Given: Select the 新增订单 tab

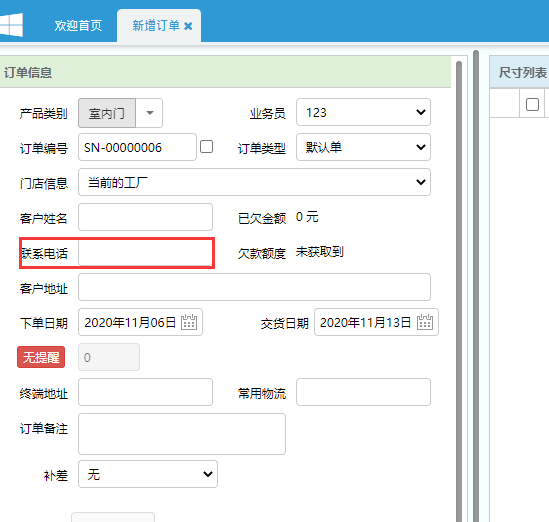Looking at the screenshot, I should 156,26.
